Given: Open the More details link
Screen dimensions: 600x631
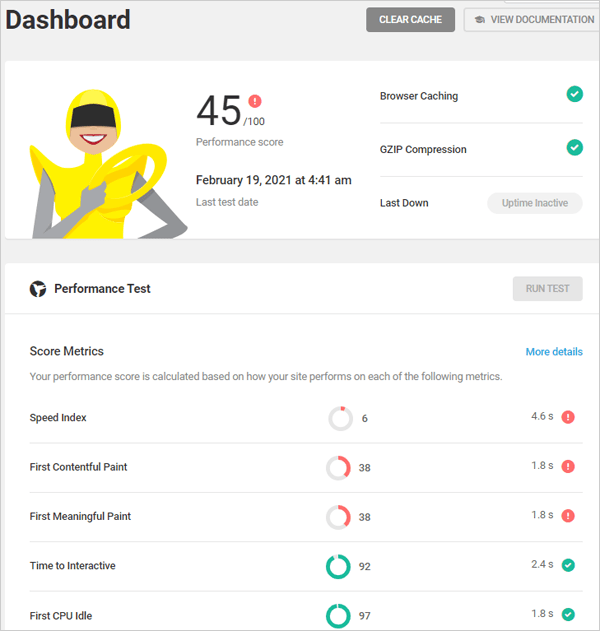Looking at the screenshot, I should tap(554, 352).
